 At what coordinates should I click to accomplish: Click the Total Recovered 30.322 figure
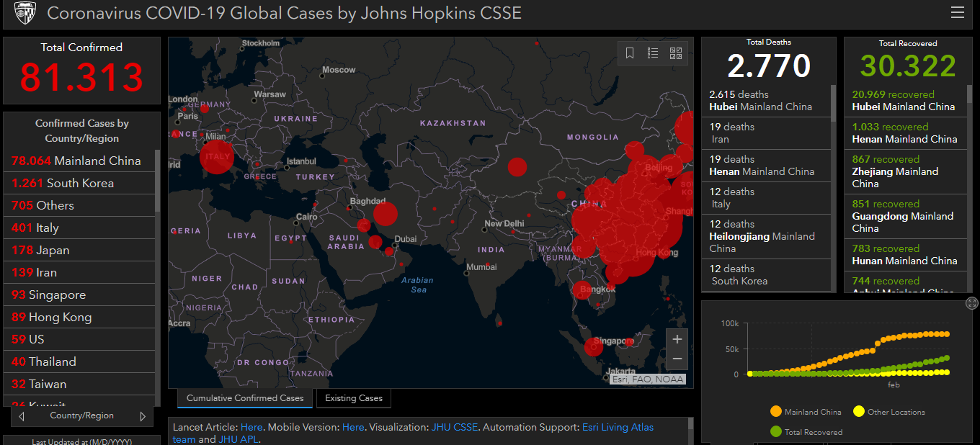(x=908, y=66)
